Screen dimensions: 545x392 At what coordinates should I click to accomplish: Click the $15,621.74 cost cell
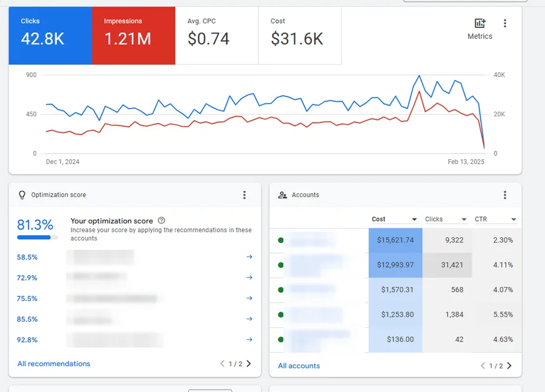click(395, 240)
